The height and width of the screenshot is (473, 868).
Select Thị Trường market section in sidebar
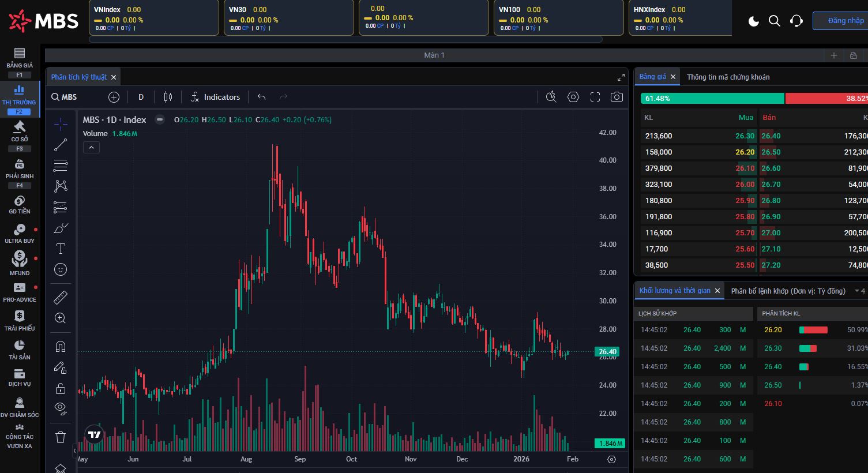point(20,99)
